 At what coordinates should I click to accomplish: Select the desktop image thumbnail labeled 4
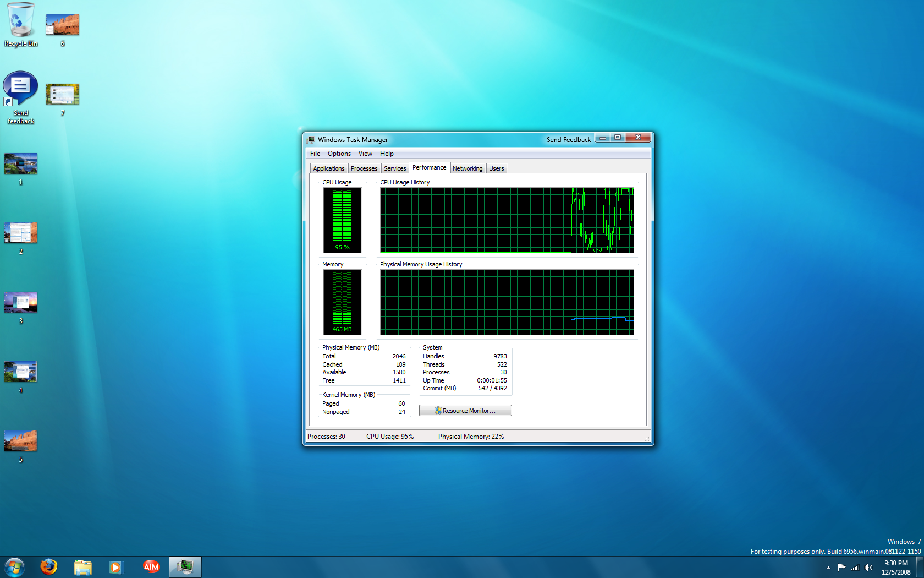(20, 372)
